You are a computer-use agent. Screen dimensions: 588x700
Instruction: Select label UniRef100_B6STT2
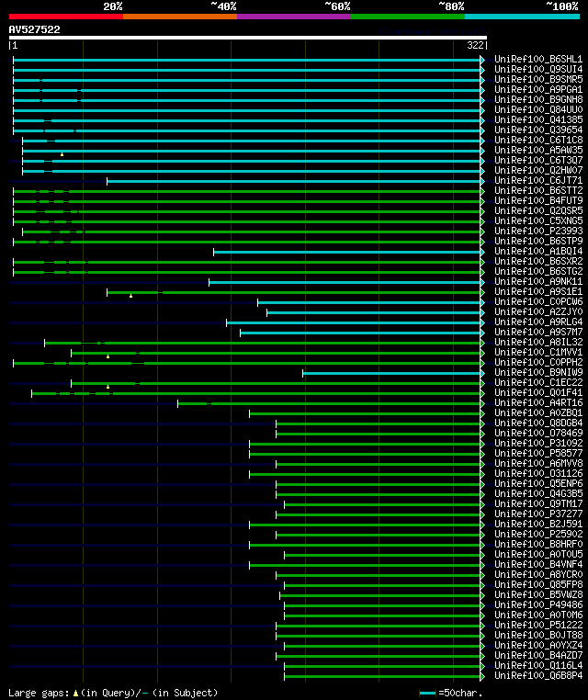coord(538,190)
